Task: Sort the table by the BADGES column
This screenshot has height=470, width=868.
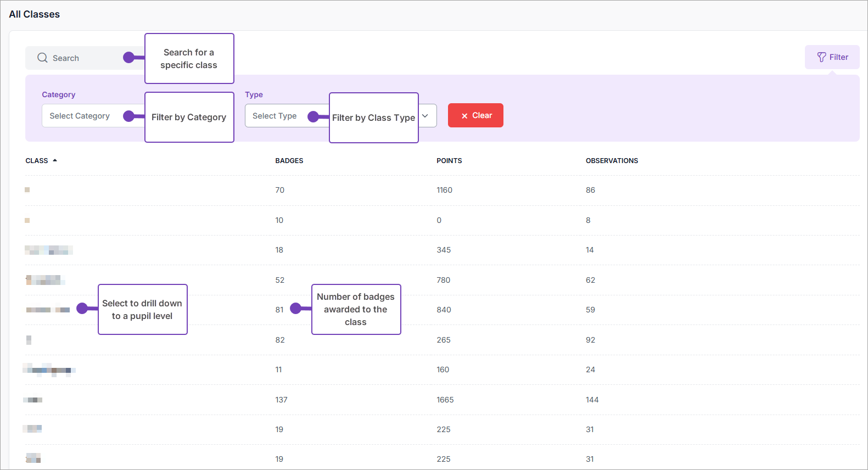Action: pyautogui.click(x=289, y=161)
